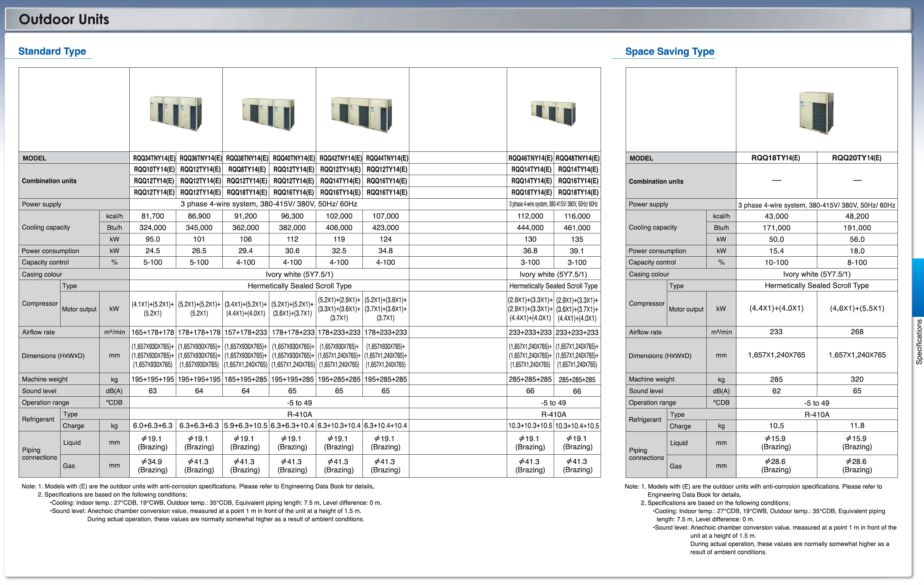Click the RQQ46TNY14(E) outdoor unit image
This screenshot has width=924, height=585.
click(553, 113)
